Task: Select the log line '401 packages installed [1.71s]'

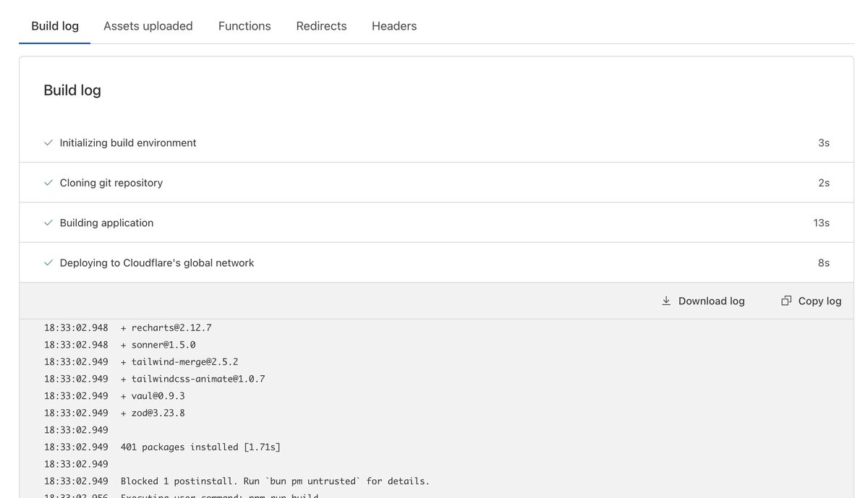Action: (x=200, y=447)
